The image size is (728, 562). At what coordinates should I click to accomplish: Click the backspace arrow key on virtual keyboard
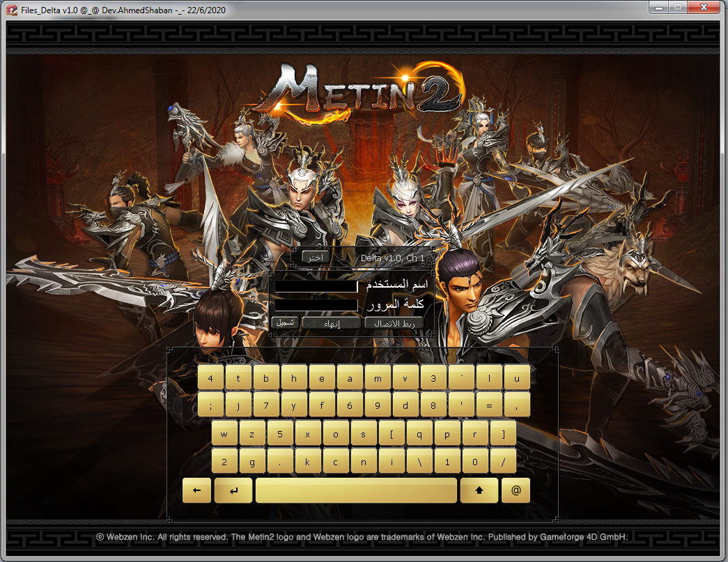click(197, 490)
